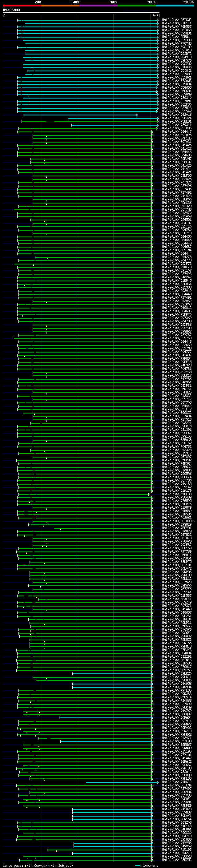This screenshot has width=197, height=868.
Task: Select UniRef100_Q42016 label
Action: tap(177, 115)
